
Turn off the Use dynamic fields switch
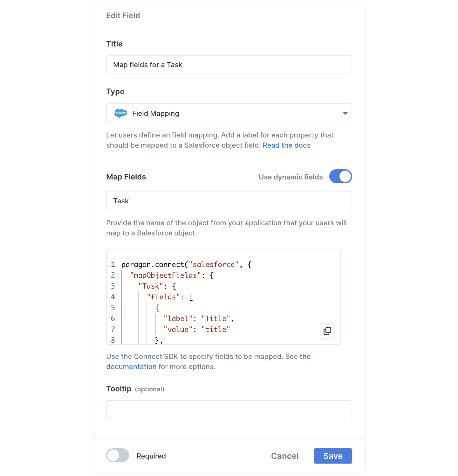tap(340, 176)
